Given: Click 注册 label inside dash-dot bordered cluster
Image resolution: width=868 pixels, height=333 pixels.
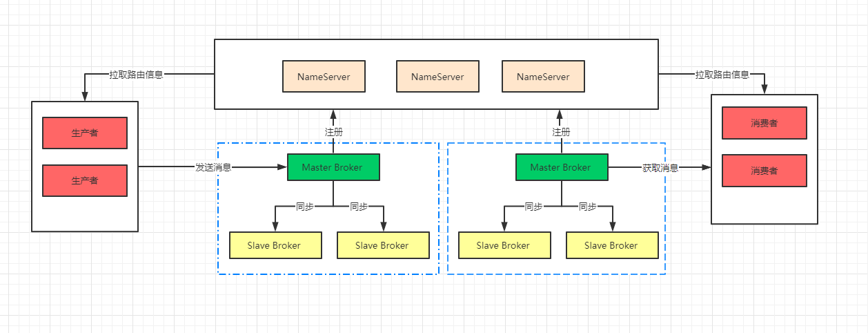Looking at the screenshot, I should coord(333,131).
